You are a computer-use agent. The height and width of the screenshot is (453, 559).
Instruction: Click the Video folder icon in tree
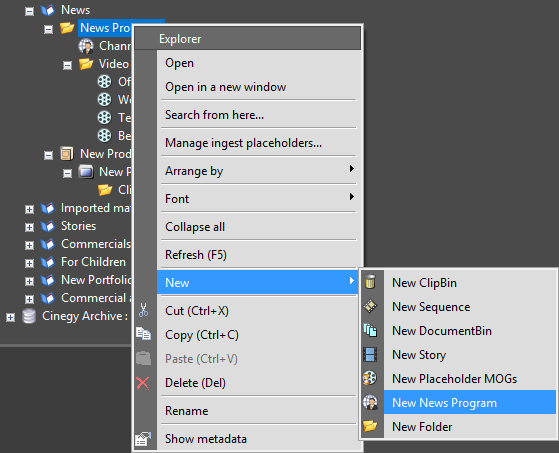point(86,64)
